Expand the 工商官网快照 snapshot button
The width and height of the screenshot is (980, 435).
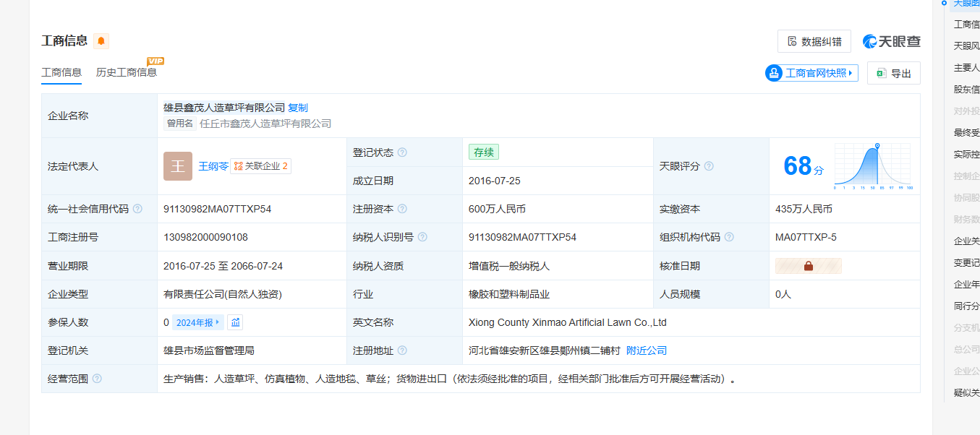pos(811,73)
